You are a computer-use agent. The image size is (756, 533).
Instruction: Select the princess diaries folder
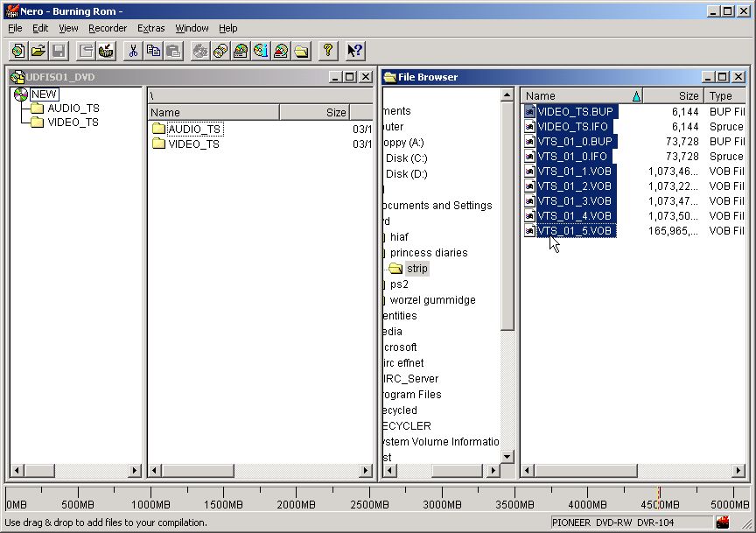coord(429,253)
